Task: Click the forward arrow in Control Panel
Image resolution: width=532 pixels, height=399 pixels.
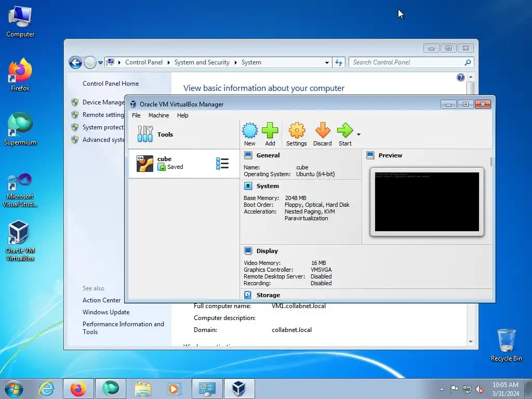Action: pyautogui.click(x=90, y=62)
